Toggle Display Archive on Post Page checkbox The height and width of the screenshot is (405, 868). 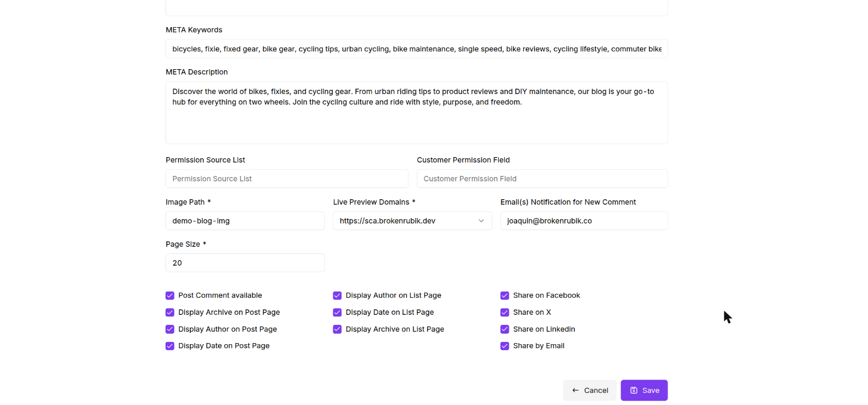tap(170, 312)
